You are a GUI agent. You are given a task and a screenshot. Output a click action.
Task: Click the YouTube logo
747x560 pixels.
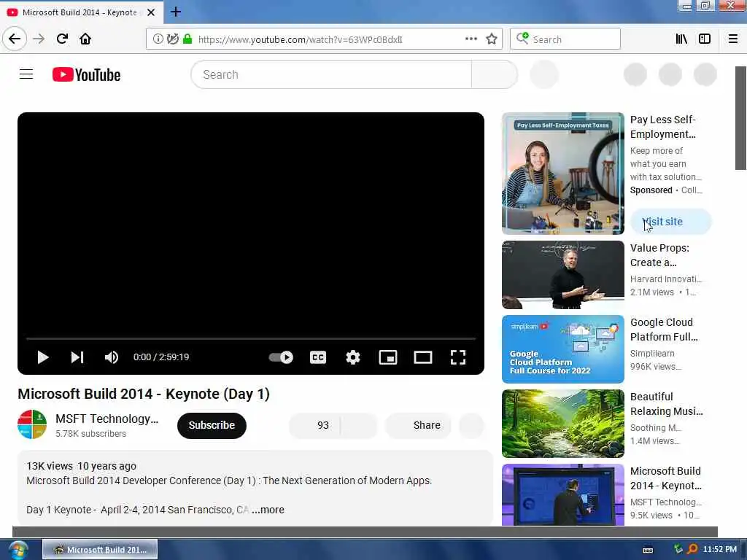click(86, 75)
